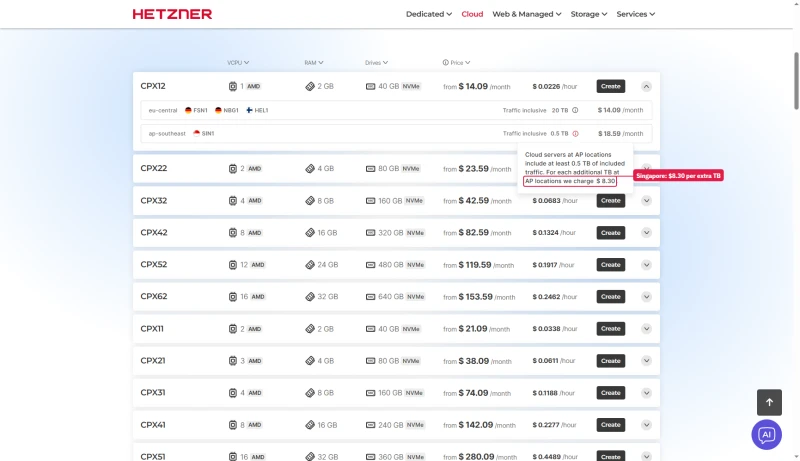This screenshot has height=461, width=800.
Task: Collapse the CPX12 details row
Action: pyautogui.click(x=646, y=87)
